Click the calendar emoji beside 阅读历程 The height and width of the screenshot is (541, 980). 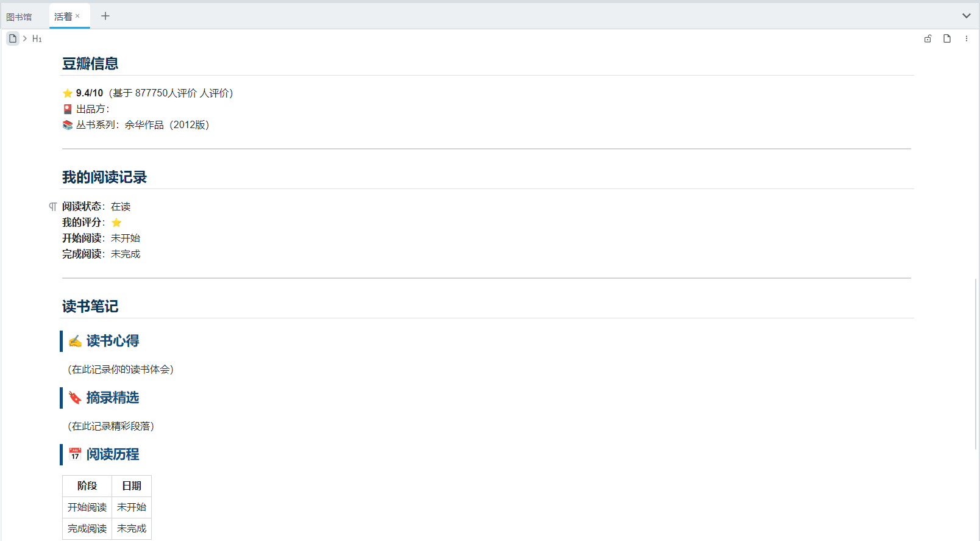pyautogui.click(x=75, y=454)
